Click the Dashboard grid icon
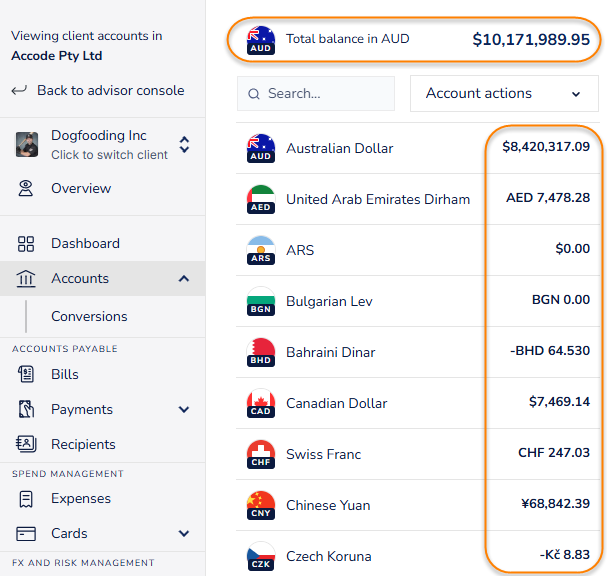Screen dimensions: 612x576 tap(27, 243)
